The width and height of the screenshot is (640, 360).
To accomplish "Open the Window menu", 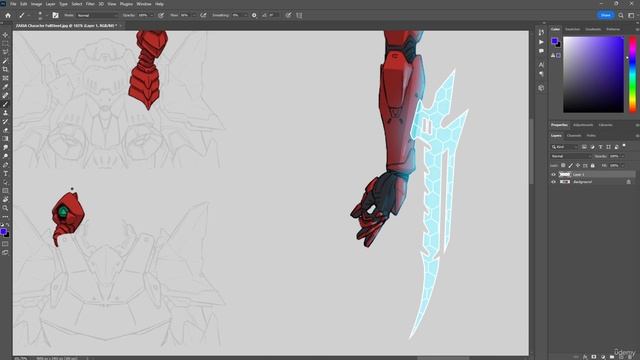I will point(144,4).
